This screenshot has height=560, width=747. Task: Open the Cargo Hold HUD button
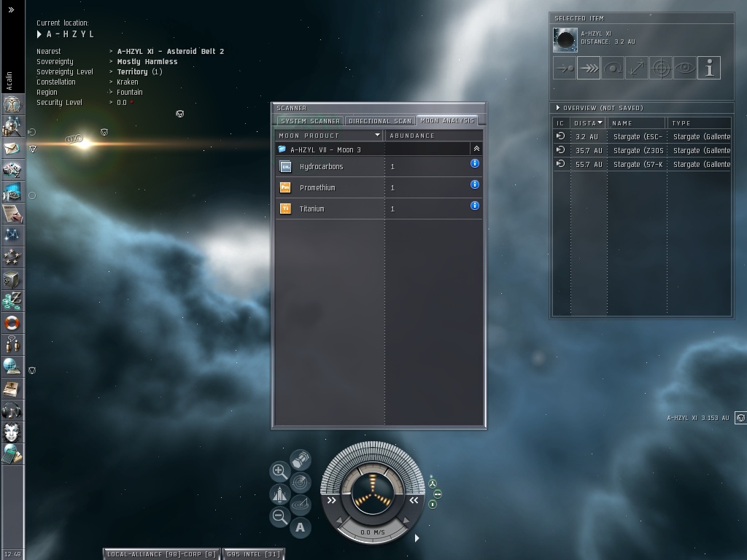(x=300, y=460)
